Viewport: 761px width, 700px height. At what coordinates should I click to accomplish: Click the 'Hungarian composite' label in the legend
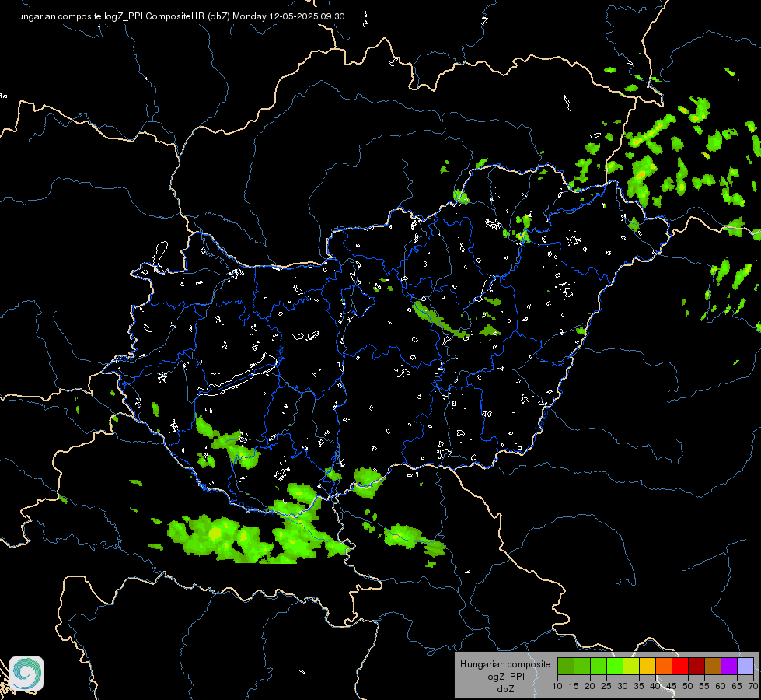pyautogui.click(x=505, y=664)
